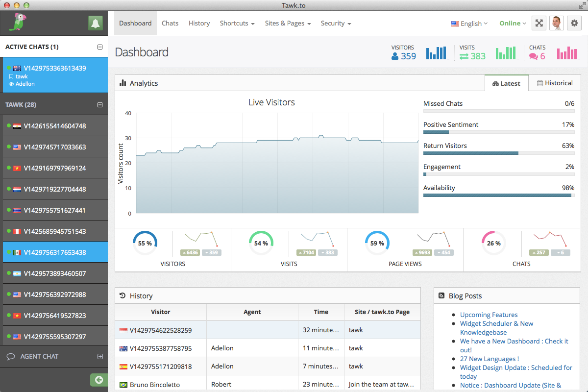The width and height of the screenshot is (588, 392).
Task: Click the 54 % visits donut gauge
Action: tap(261, 243)
